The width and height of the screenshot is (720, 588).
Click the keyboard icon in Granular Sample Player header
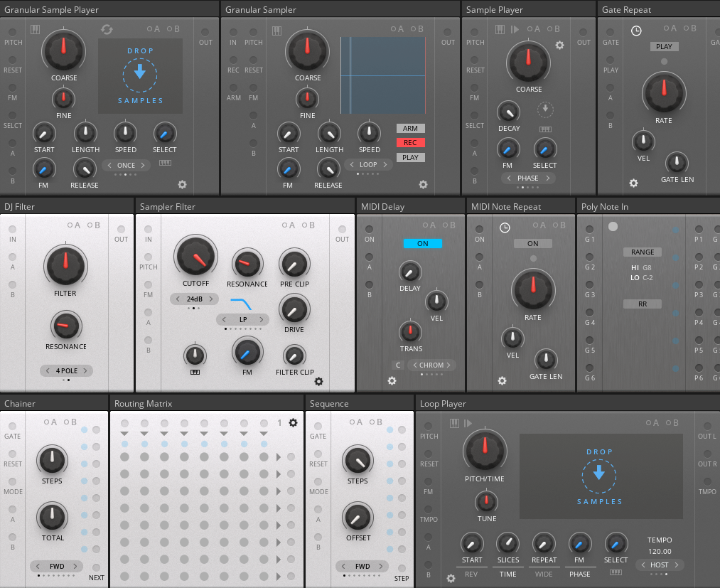[34, 28]
